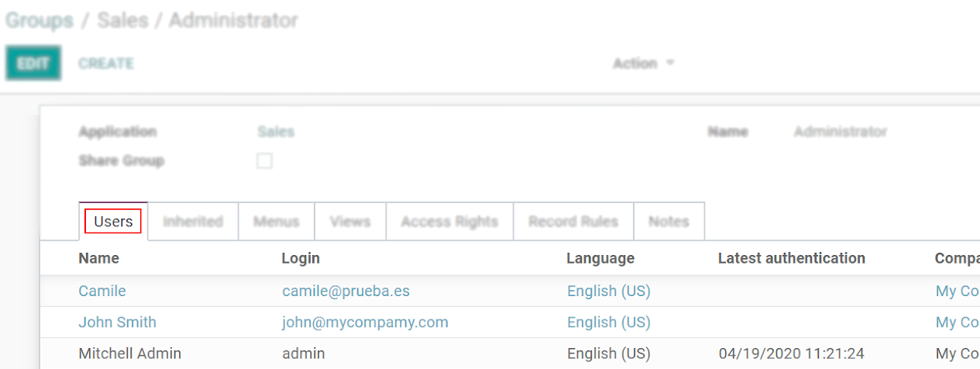Click the john@mycompamy.com login link
The image size is (980, 369).
click(x=365, y=322)
